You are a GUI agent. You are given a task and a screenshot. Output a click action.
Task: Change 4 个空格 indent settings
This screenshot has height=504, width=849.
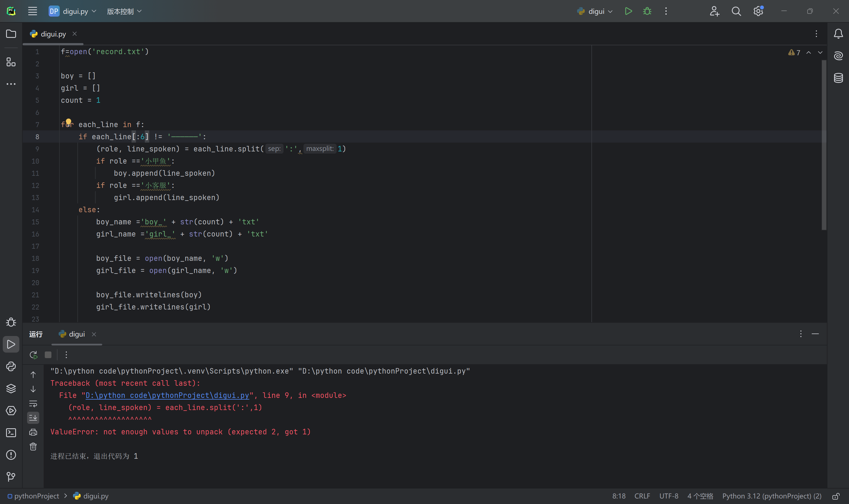tap(700, 496)
